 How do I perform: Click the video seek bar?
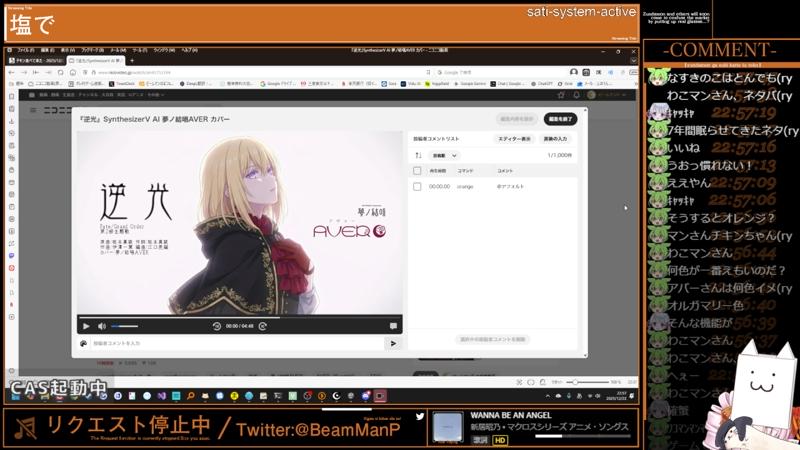coord(239,317)
